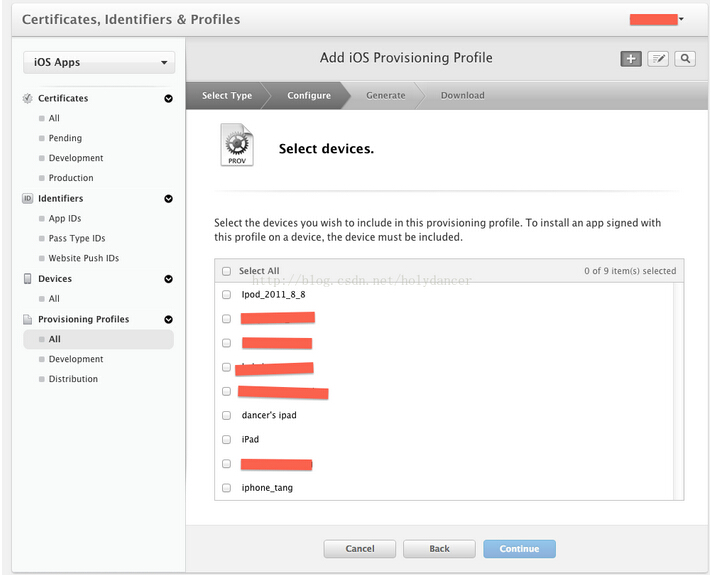The height and width of the screenshot is (575, 711).
Task: Collapse the Devices section arrow
Action: (x=168, y=279)
